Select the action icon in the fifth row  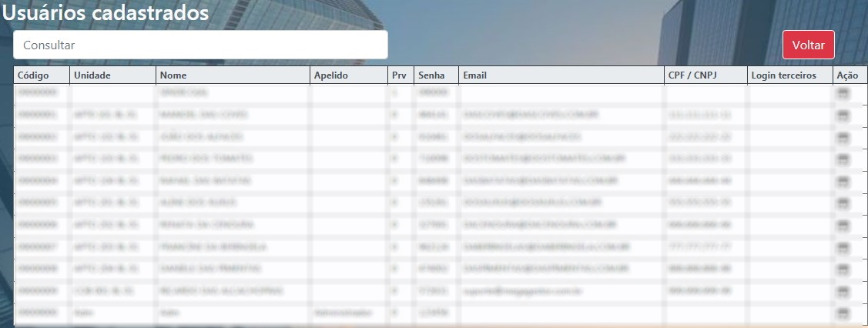click(843, 182)
